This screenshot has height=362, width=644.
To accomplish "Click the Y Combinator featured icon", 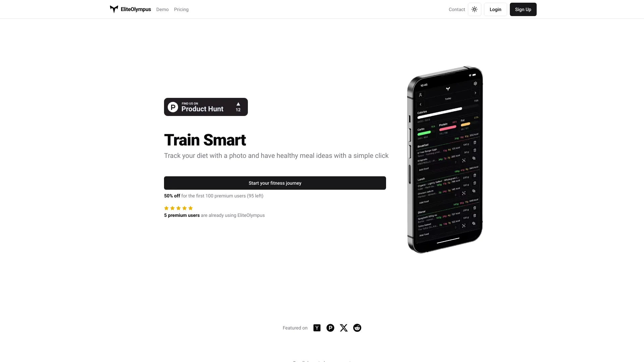I will pyautogui.click(x=317, y=327).
